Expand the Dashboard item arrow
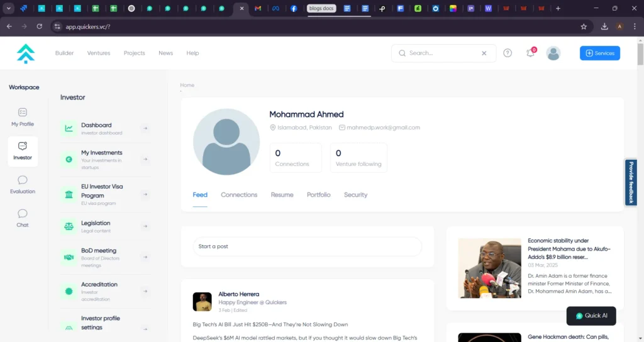 coord(145,129)
